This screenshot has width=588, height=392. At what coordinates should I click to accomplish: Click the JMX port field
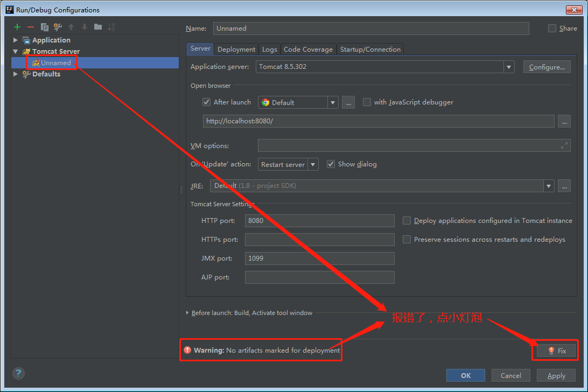[320, 258]
